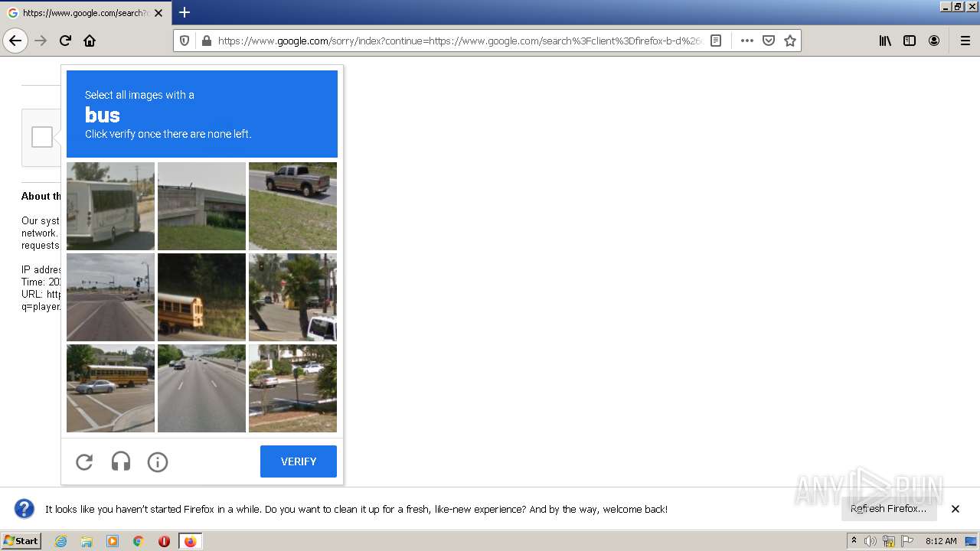
Task: Launch Opera from the taskbar
Action: tap(164, 541)
